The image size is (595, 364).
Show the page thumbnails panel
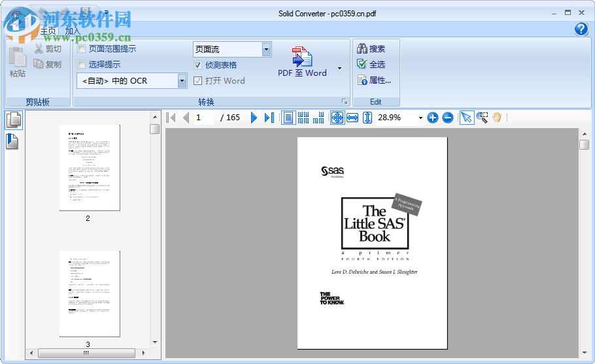point(14,120)
